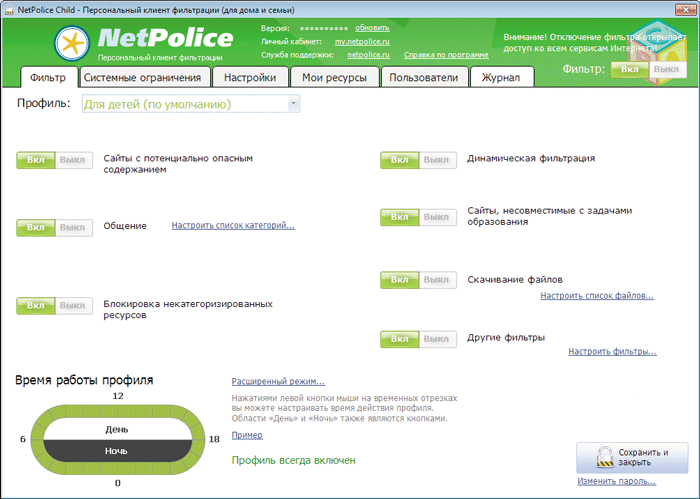Disable the Общение filter switch
This screenshot has width=700, height=499.
[x=72, y=228]
